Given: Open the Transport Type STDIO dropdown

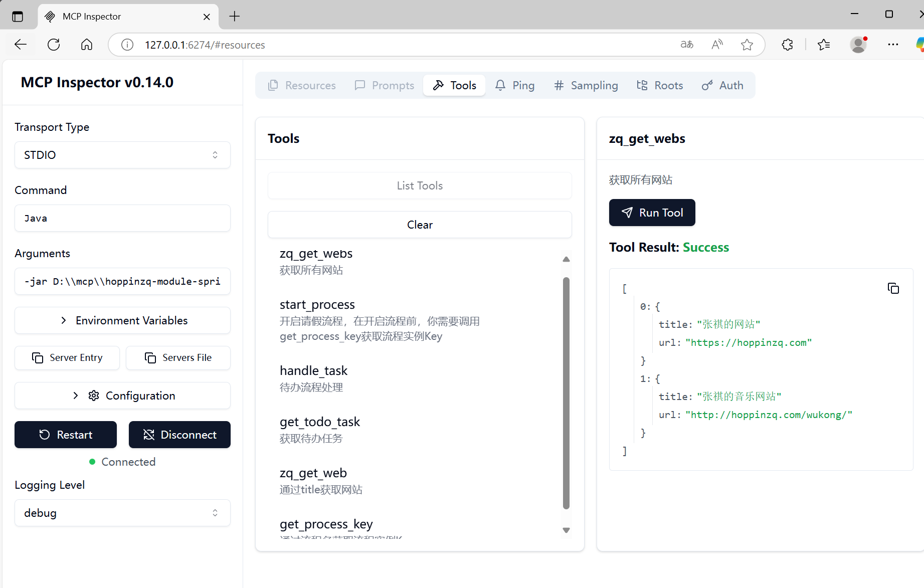Looking at the screenshot, I should coord(122,155).
